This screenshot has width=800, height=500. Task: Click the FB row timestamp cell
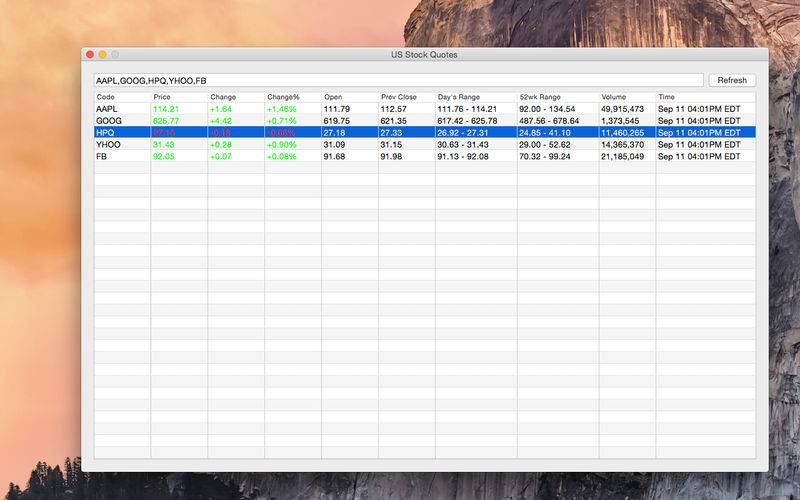[699, 156]
